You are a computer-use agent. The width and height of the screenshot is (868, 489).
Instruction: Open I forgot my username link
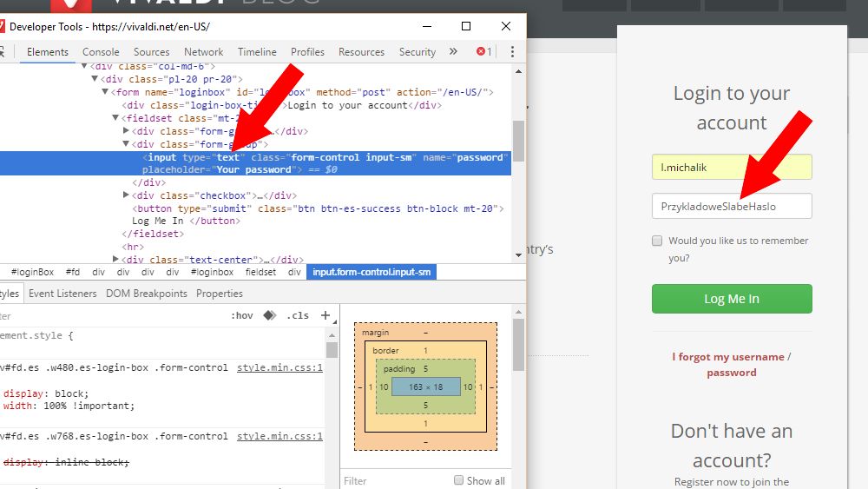728,357
